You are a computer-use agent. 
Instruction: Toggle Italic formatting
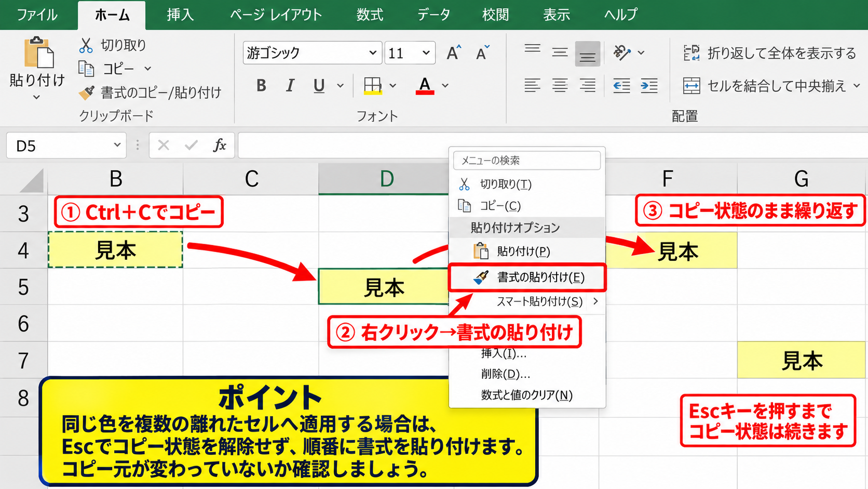290,85
